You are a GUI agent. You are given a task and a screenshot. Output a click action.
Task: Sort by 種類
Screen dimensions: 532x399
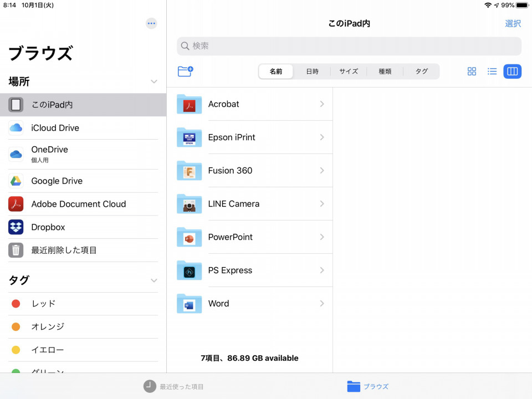coord(385,71)
